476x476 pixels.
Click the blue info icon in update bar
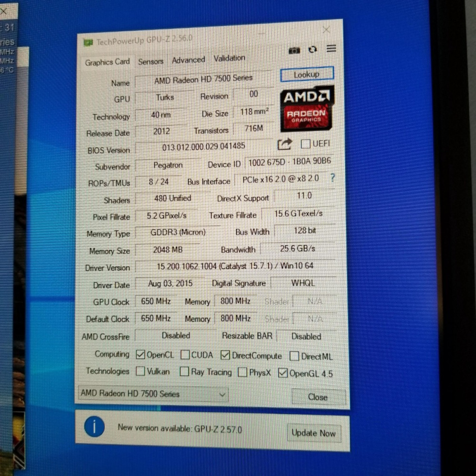click(x=94, y=427)
